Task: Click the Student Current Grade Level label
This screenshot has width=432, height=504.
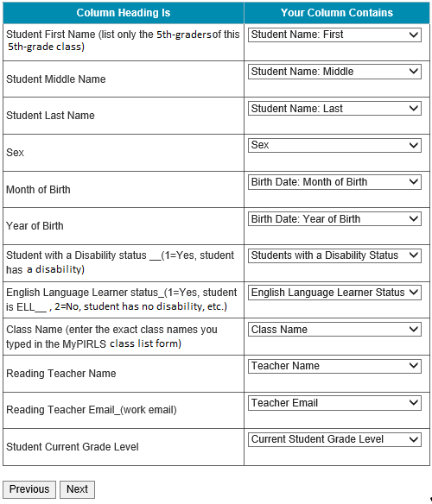Action: point(73,447)
